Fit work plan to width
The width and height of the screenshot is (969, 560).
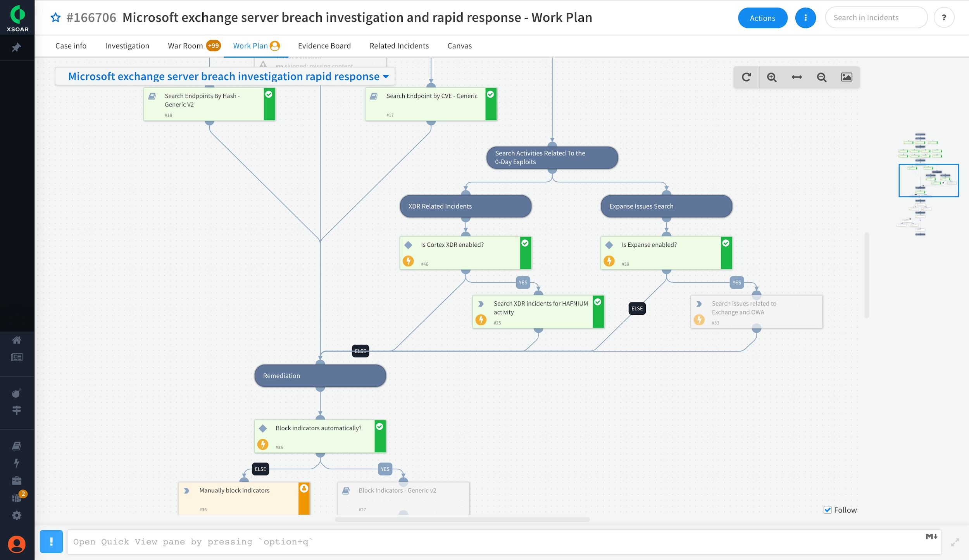point(797,77)
